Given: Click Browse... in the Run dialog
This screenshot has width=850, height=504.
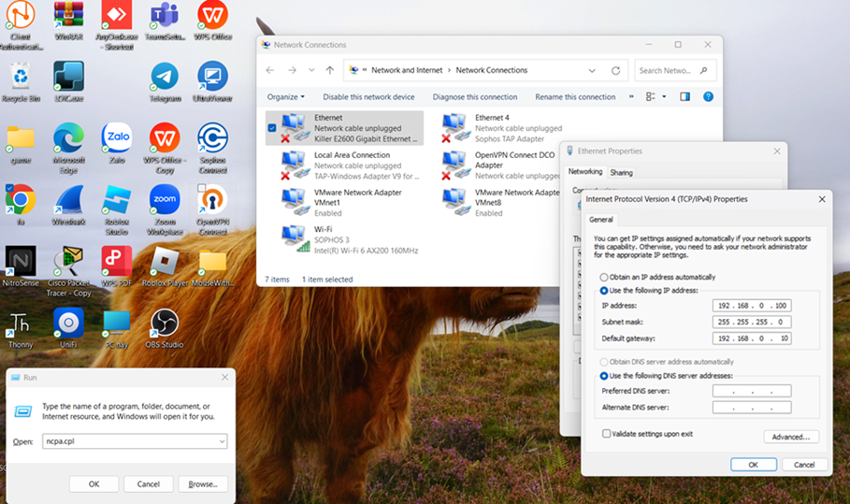Looking at the screenshot, I should [202, 483].
